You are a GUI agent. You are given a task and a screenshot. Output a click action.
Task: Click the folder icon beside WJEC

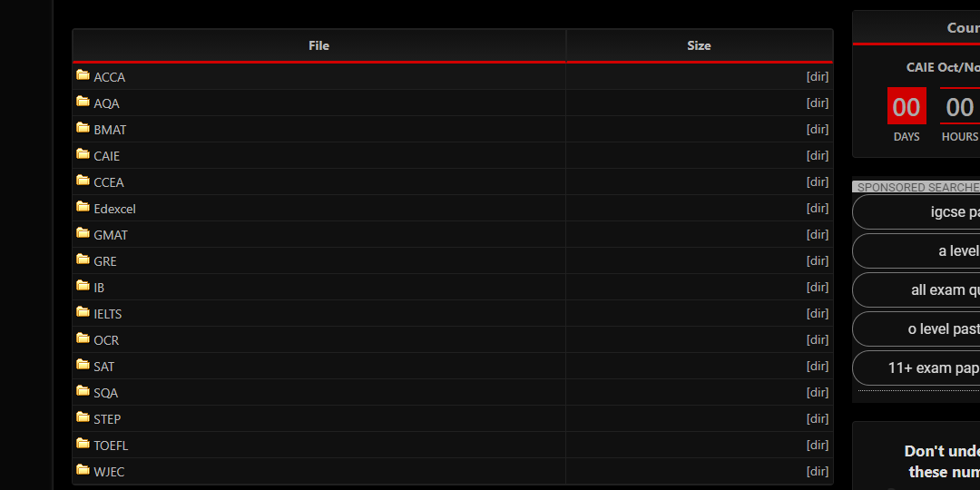click(83, 469)
